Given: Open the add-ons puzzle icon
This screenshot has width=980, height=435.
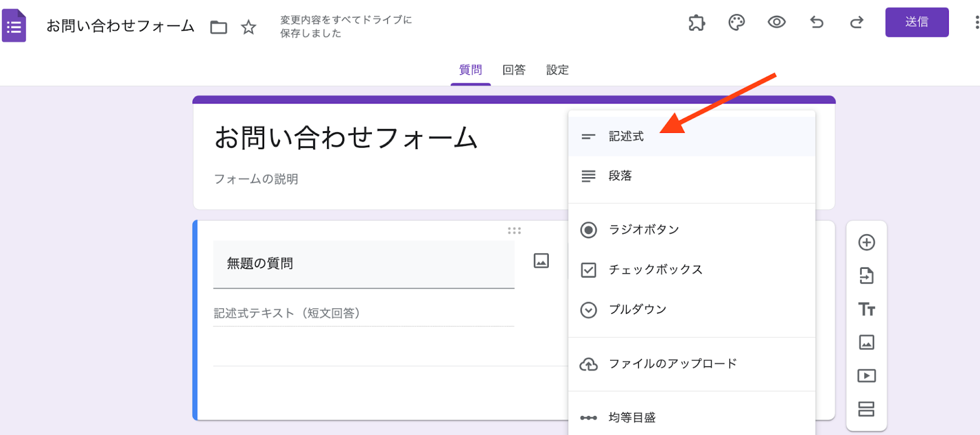Looking at the screenshot, I should tap(696, 23).
